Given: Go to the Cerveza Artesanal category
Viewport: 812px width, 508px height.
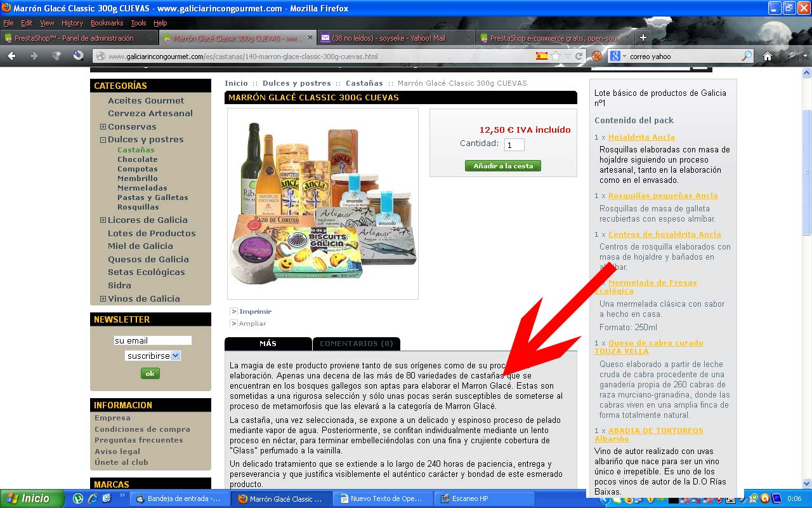Looking at the screenshot, I should [150, 114].
